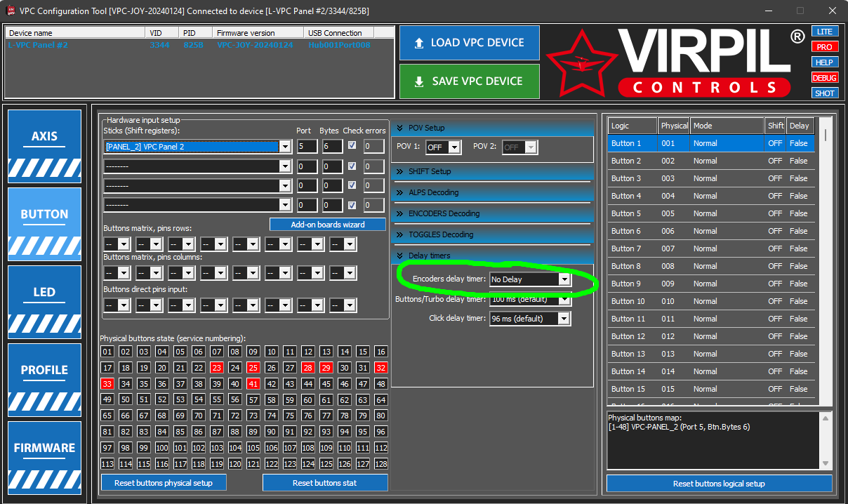Image resolution: width=848 pixels, height=504 pixels.
Task: Select Button 1 row in logic table
Action: click(711, 143)
